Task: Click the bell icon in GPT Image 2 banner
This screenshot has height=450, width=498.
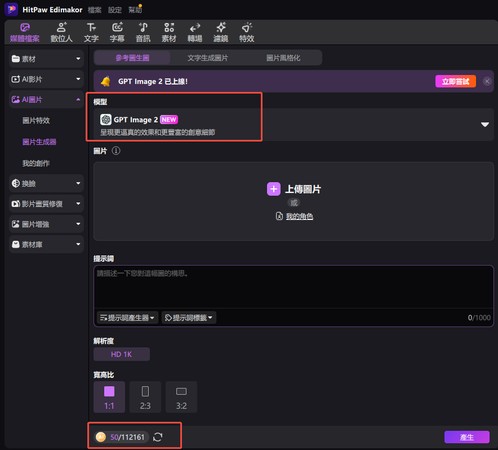Action: (x=106, y=81)
